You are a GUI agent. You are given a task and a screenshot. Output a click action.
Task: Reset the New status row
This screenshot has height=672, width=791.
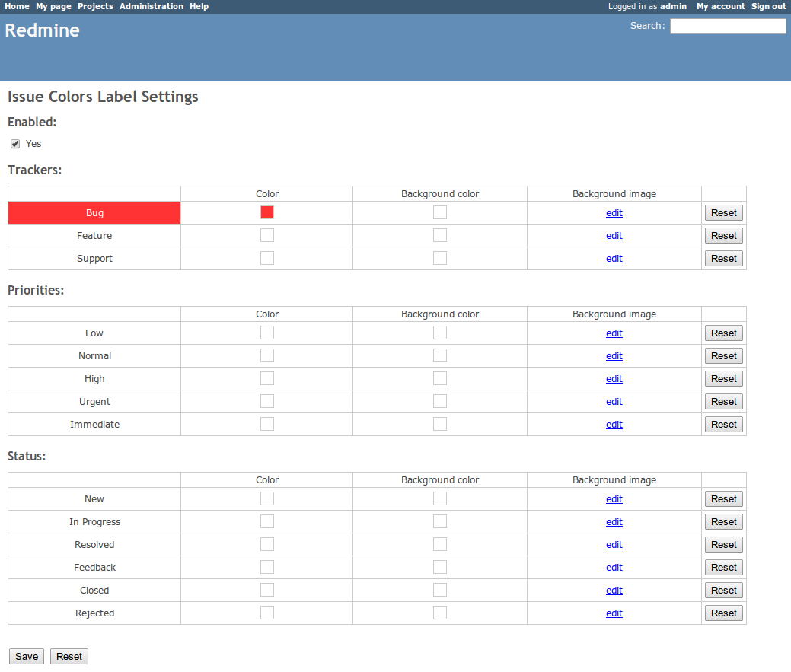coord(724,498)
